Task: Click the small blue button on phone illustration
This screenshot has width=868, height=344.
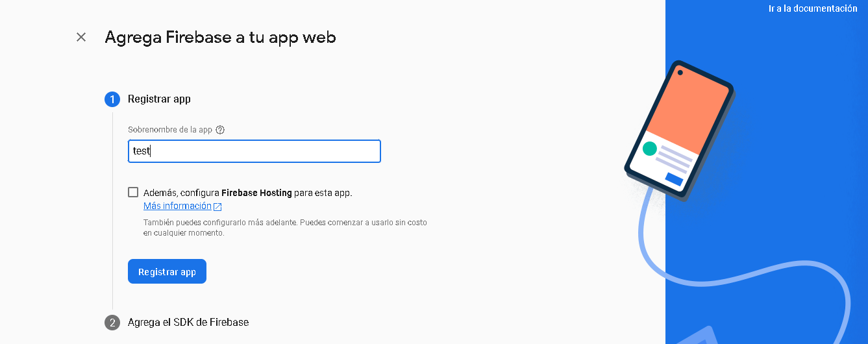Action: 674,179
